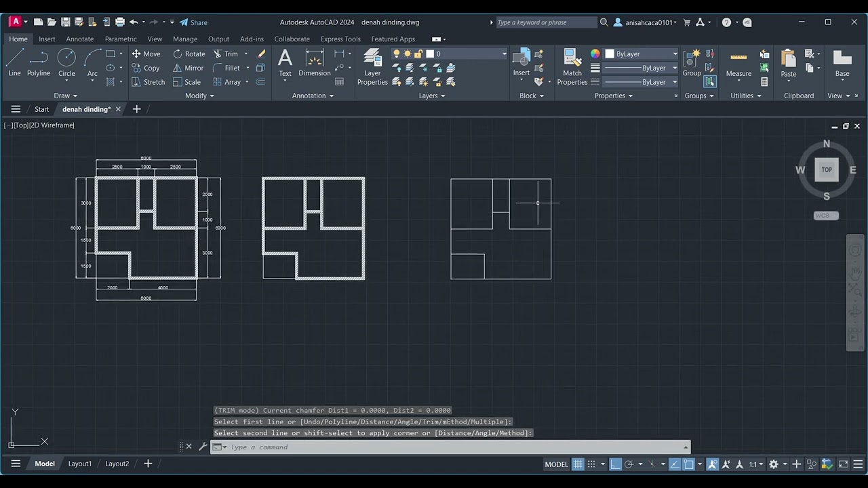Viewport: 868px width, 488px height.
Task: Open the anisahcaca0101 account menu
Action: pos(645,22)
